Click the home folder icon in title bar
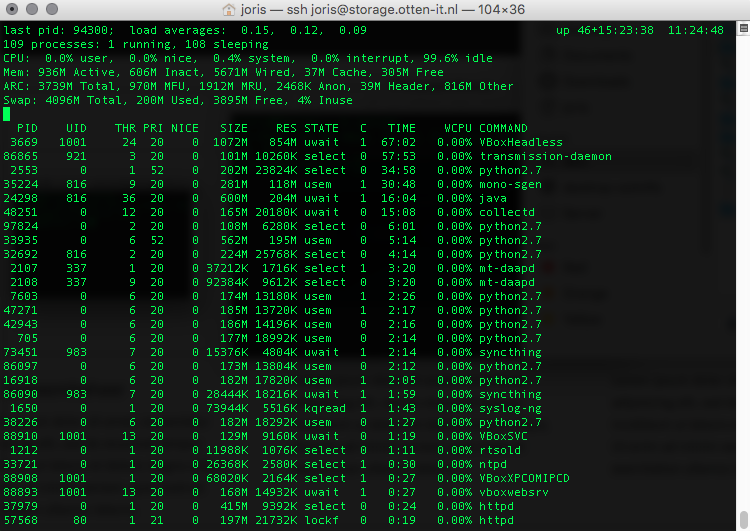The image size is (750, 531). tap(229, 9)
